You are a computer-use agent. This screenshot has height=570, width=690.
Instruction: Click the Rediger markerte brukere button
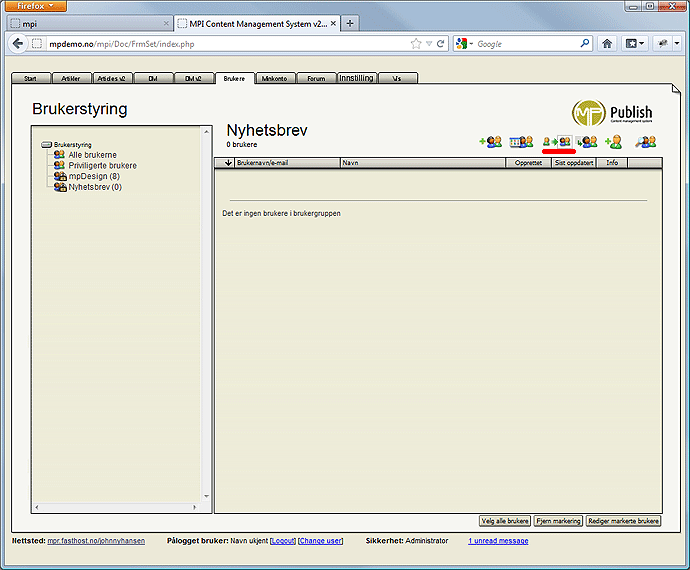pyautogui.click(x=624, y=521)
